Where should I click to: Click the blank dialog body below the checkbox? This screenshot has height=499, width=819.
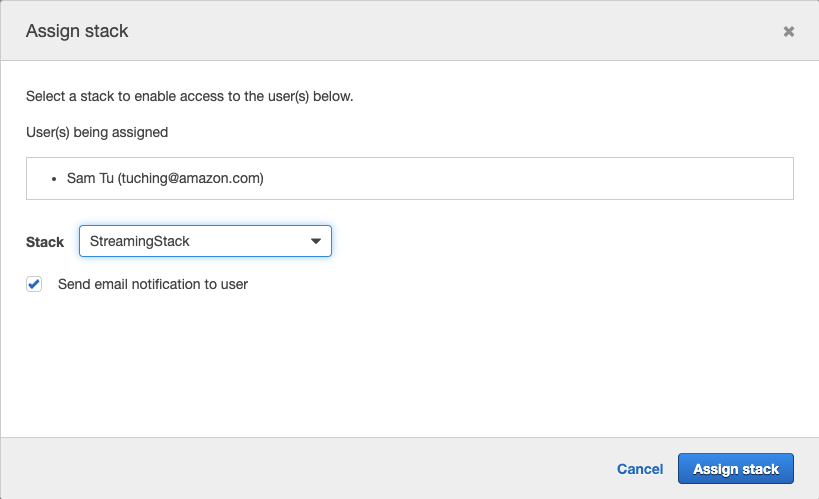click(400, 370)
